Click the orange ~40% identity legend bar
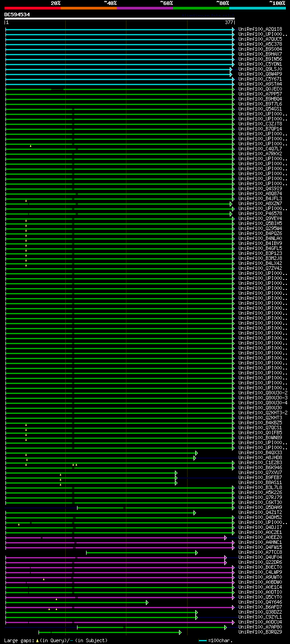The image size is (290, 644). [89, 8]
